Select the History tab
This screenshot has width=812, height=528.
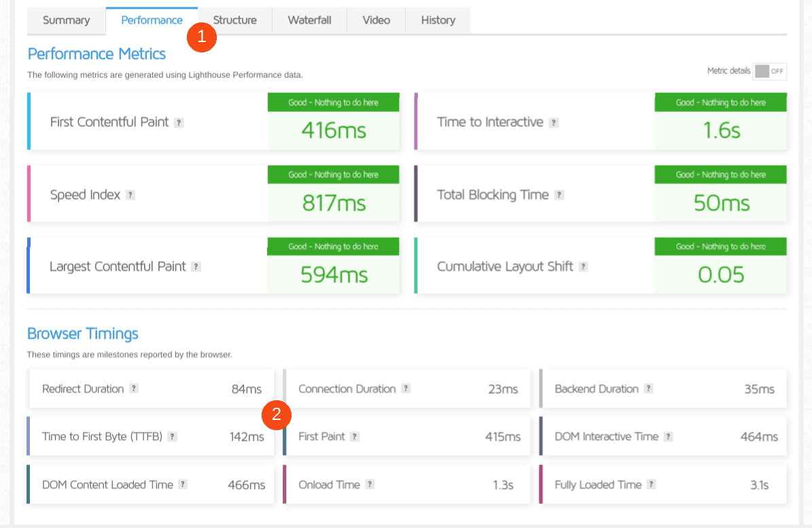(x=438, y=20)
